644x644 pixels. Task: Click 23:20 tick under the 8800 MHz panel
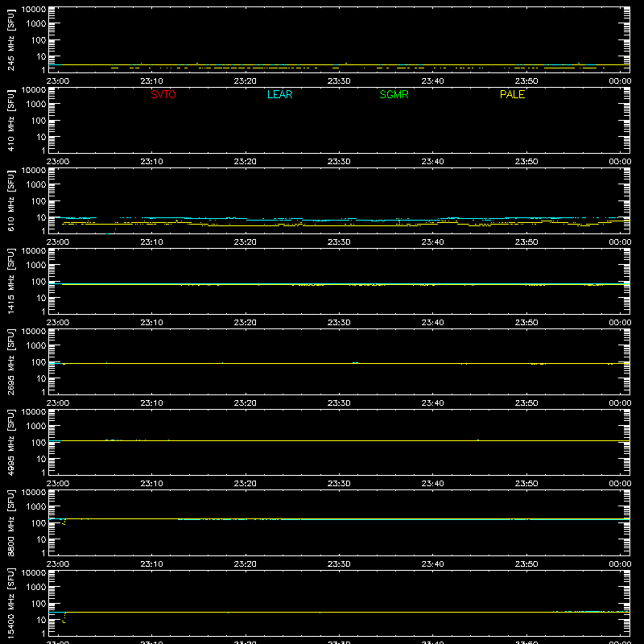point(246,564)
